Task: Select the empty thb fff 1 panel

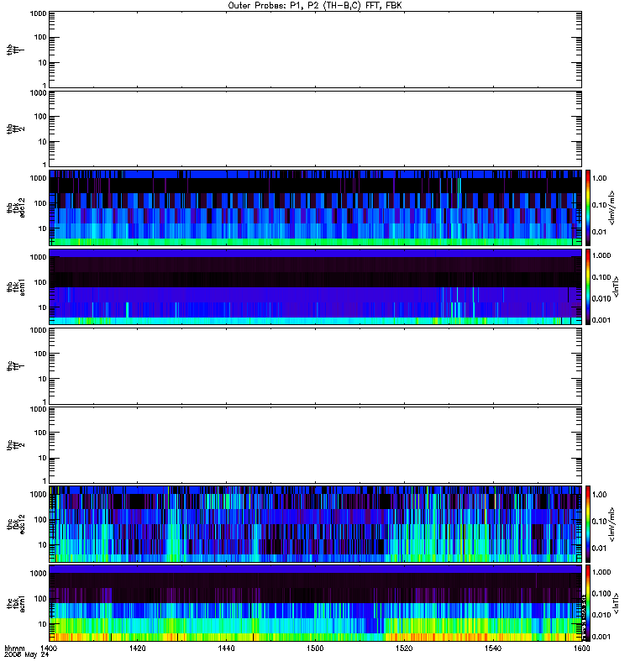Action: [x=316, y=50]
